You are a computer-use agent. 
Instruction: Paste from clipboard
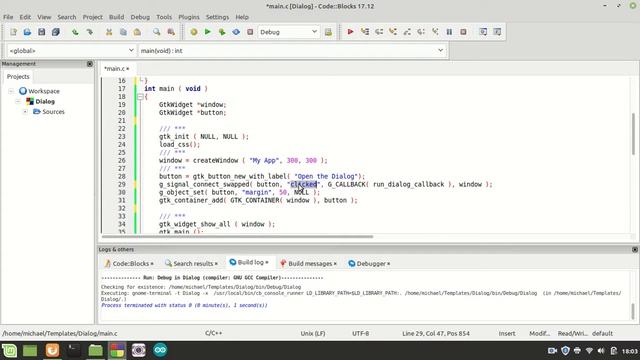click(x=137, y=32)
